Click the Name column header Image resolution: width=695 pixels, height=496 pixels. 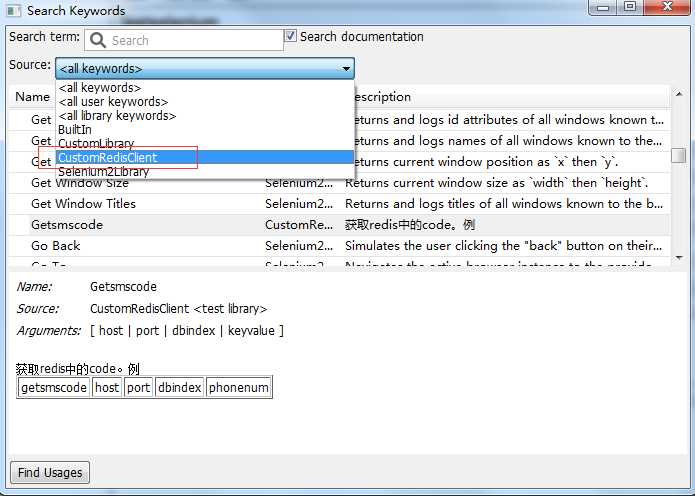[x=32, y=97]
